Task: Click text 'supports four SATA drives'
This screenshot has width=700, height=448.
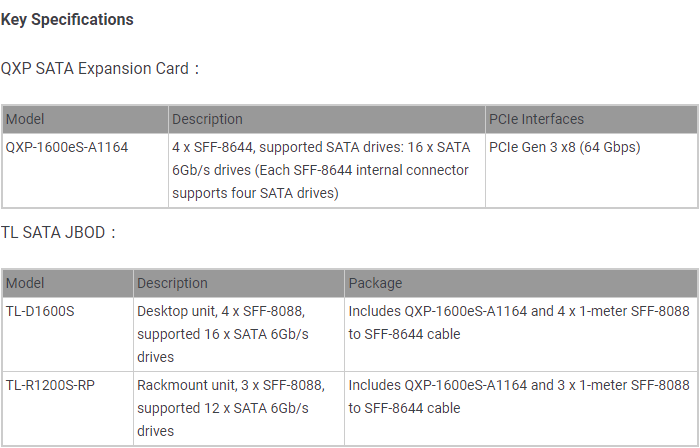Action: click(255, 193)
